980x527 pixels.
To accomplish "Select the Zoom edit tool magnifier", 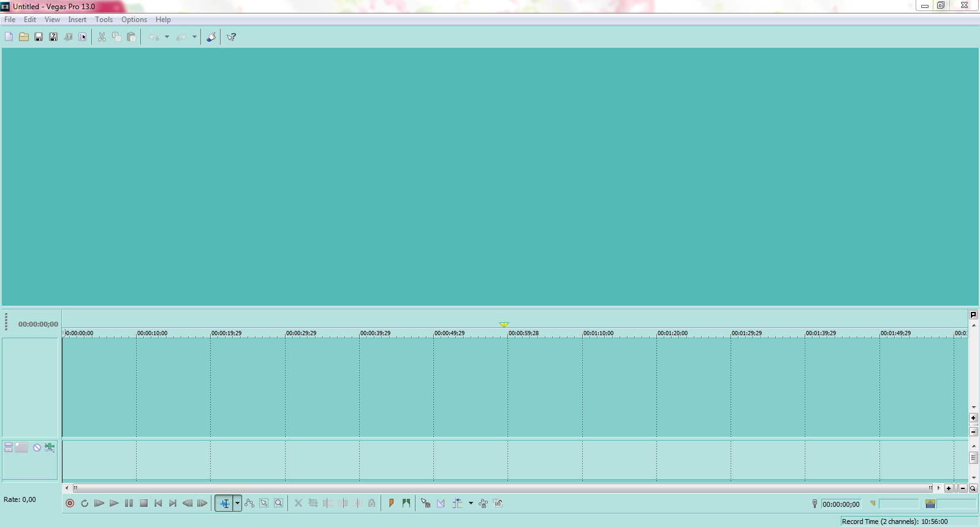I will point(279,503).
